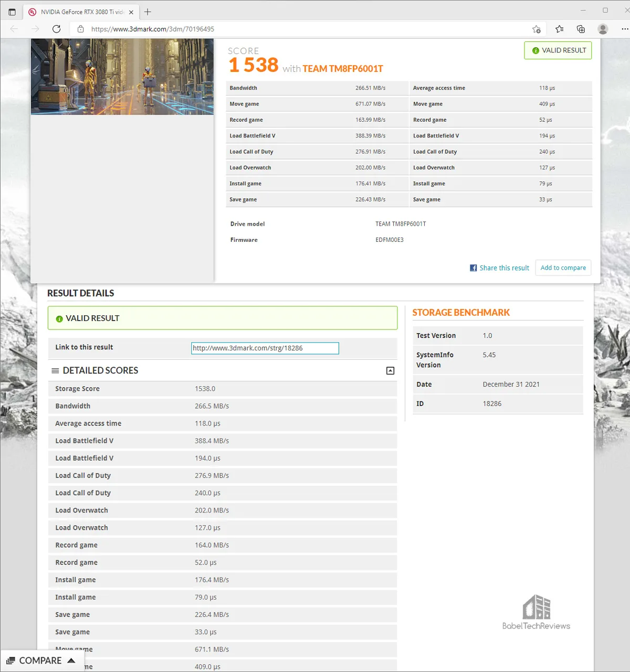
Task: Click the ID 18286 value
Action: (492, 404)
